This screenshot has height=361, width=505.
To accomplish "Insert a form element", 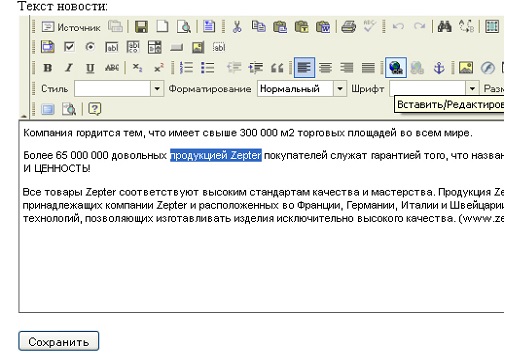I will (48, 47).
